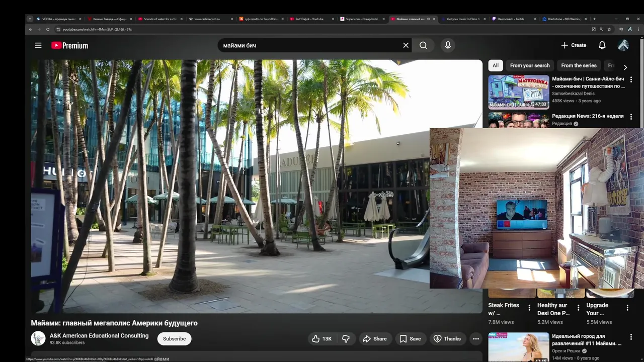
Task: Open A&K American Educational Consulting channel avatar
Action: tap(38, 338)
